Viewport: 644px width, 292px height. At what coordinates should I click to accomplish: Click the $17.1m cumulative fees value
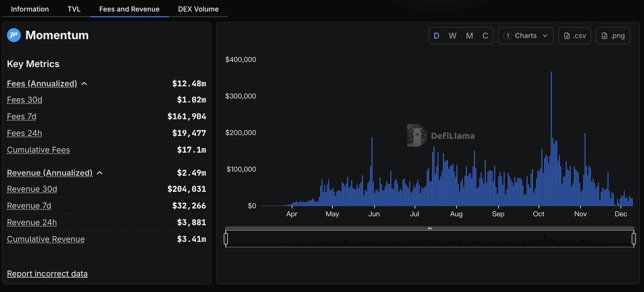(192, 150)
